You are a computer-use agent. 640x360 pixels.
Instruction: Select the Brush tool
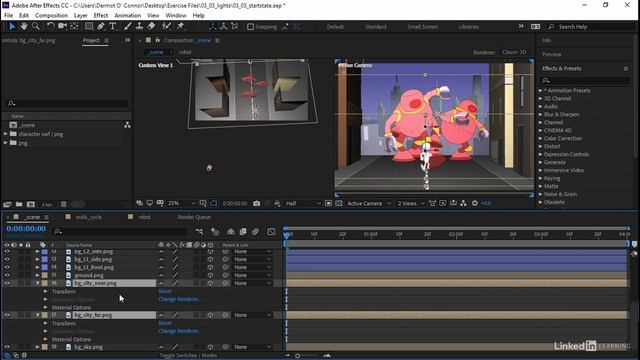point(127,27)
